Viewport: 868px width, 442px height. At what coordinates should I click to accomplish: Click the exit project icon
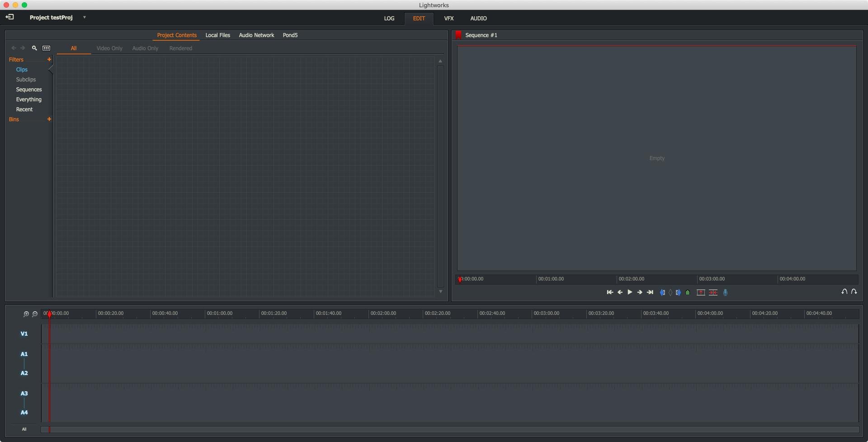9,17
